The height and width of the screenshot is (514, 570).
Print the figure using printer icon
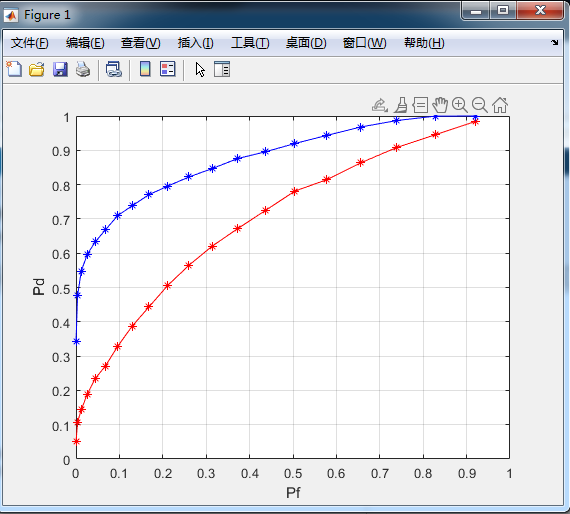tap(83, 69)
